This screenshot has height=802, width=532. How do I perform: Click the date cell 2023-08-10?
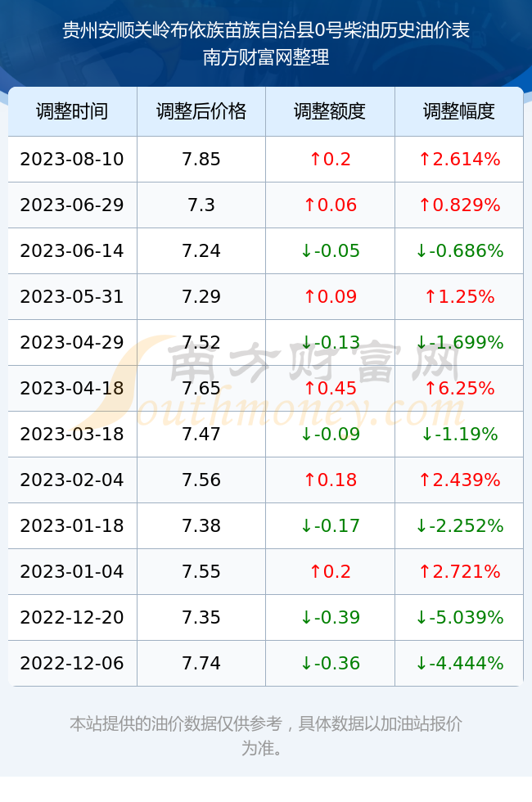[72, 159]
